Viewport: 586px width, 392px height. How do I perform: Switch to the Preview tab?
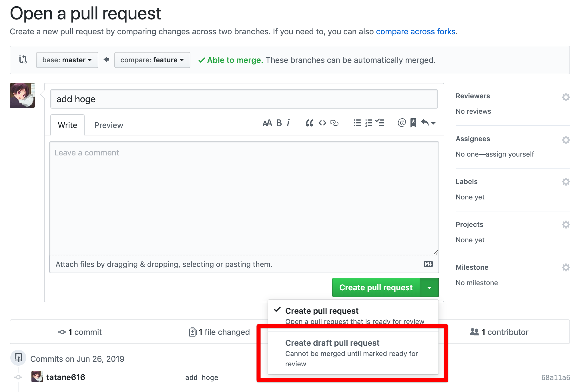pyautogui.click(x=108, y=125)
